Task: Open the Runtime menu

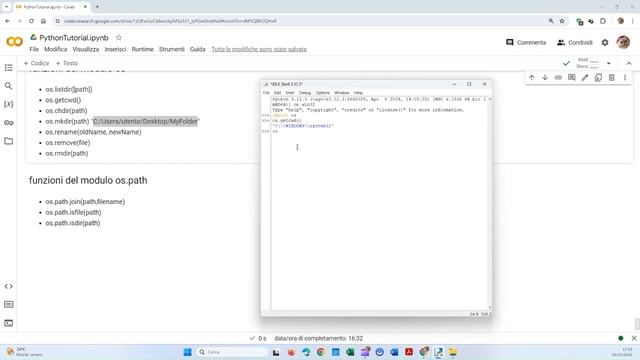Action: point(142,49)
